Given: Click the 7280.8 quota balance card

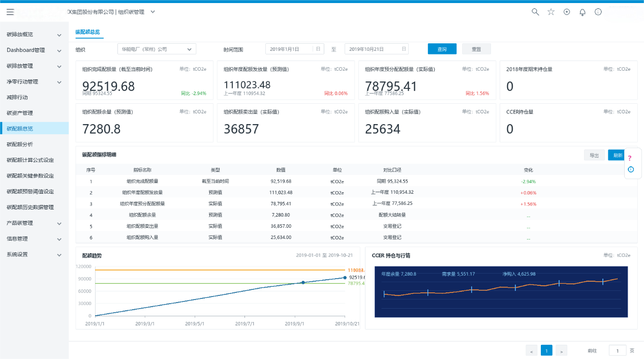Looking at the screenshot, I should 144,123.
